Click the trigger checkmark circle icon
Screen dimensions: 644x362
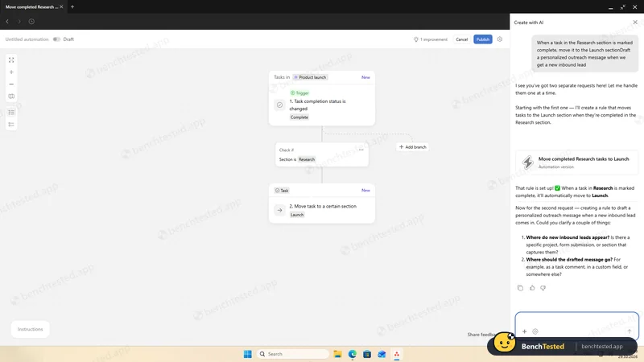point(279,105)
